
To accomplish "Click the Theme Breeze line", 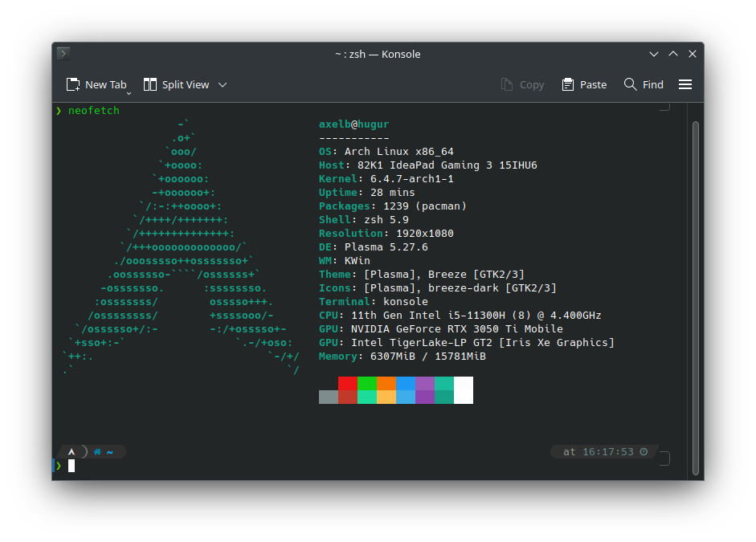I will click(x=422, y=274).
